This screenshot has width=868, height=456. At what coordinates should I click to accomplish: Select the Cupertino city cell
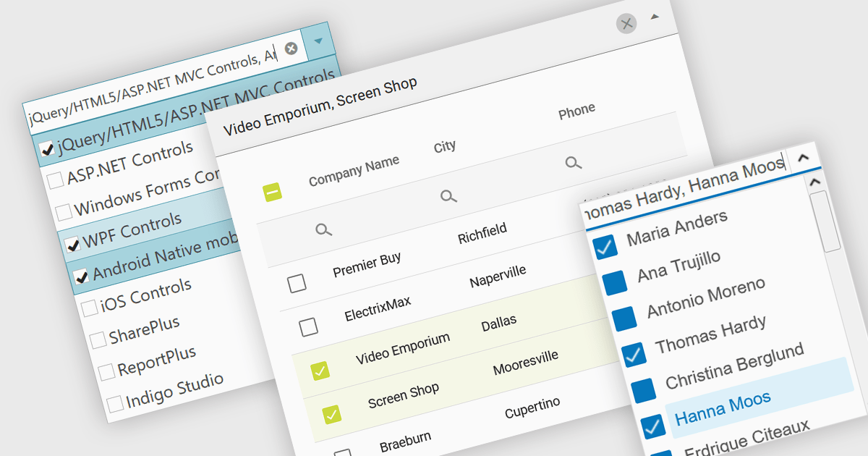tap(532, 409)
